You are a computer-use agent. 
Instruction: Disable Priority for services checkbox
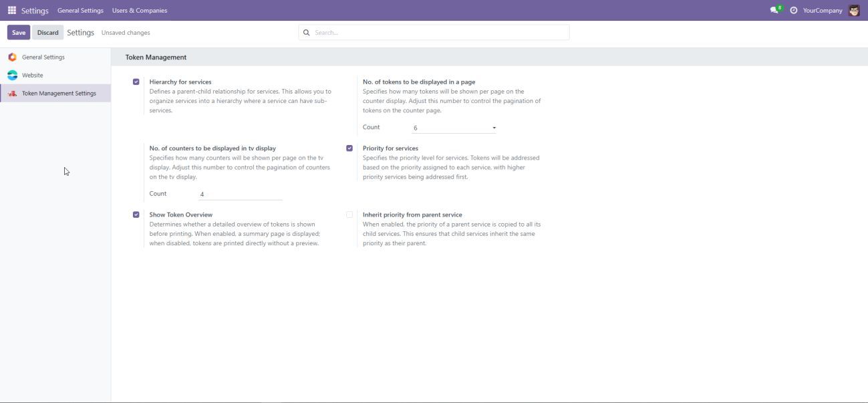click(349, 148)
